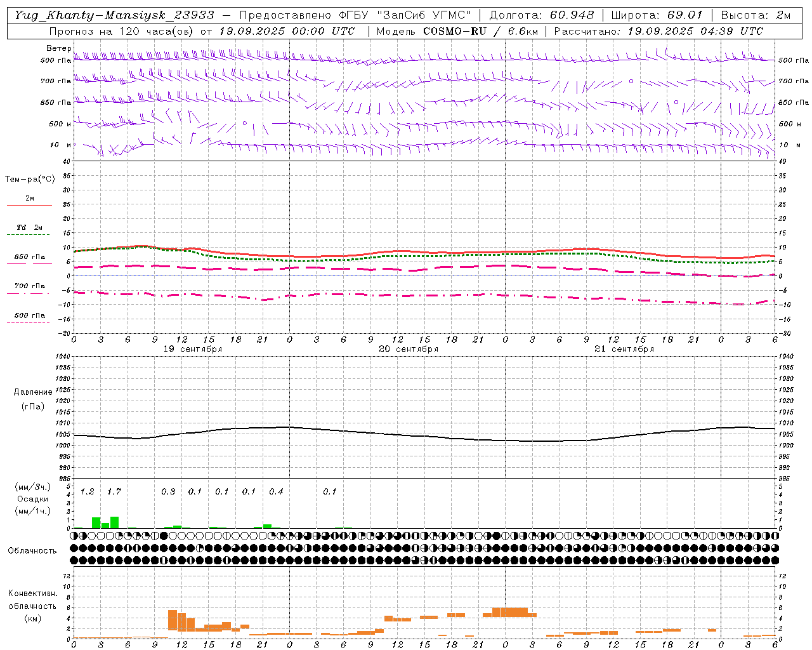The width and height of the screenshot is (812, 650).
Task: Click the 21 сентября date label
Action: click(x=624, y=349)
